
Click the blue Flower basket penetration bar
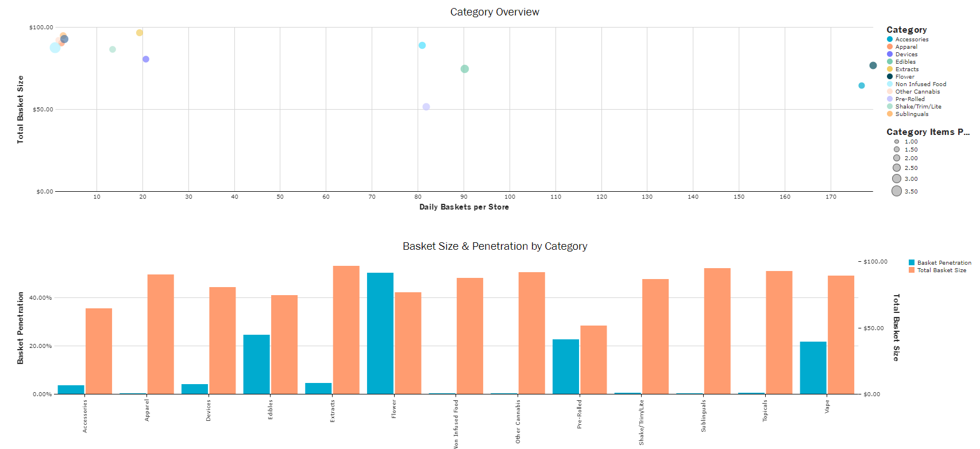[380, 333]
